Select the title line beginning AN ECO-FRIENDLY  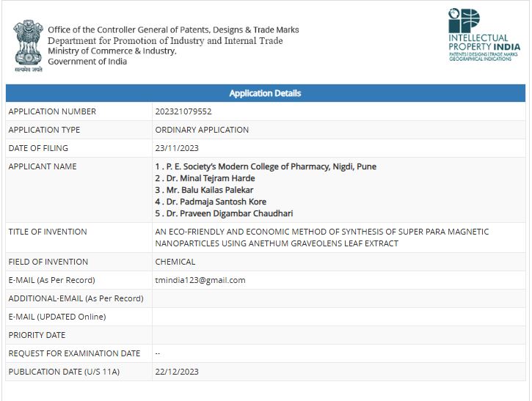[x=322, y=232]
